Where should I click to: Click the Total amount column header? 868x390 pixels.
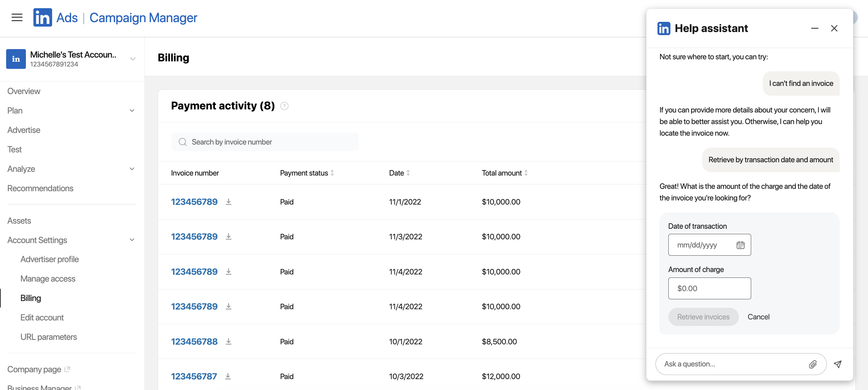click(x=502, y=173)
